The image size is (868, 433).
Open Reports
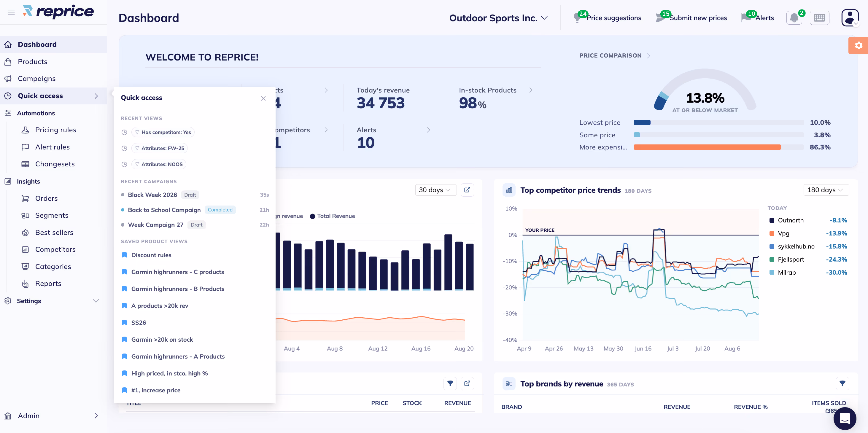coord(48,284)
